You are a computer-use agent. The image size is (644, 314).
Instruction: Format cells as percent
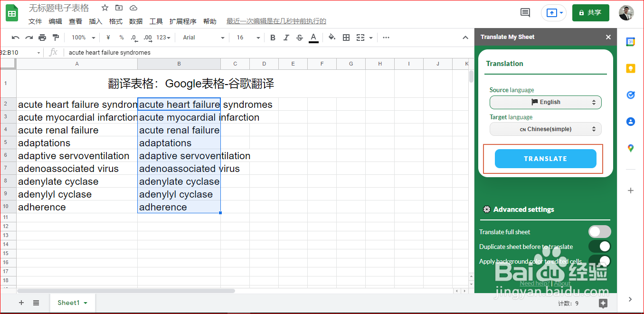(x=122, y=38)
